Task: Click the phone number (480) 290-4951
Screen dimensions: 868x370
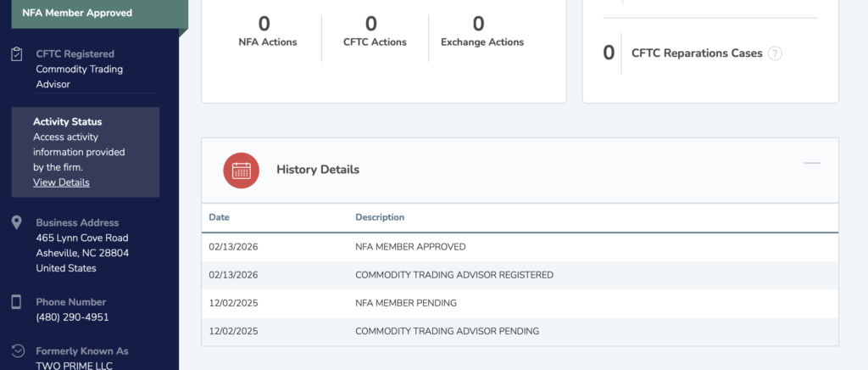Action: (x=72, y=317)
